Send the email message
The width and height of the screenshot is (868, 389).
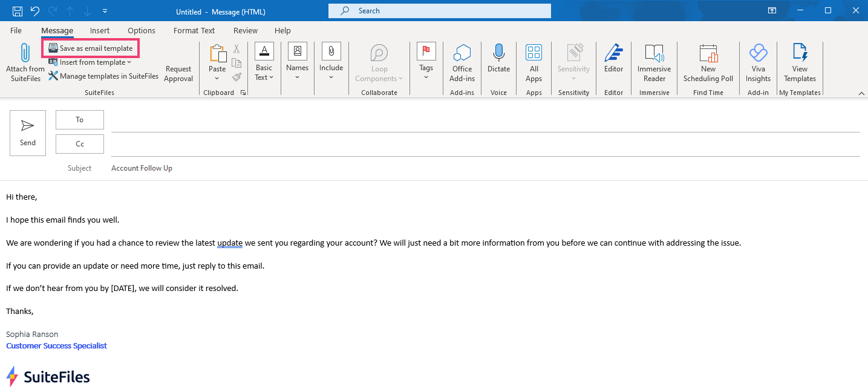click(27, 132)
